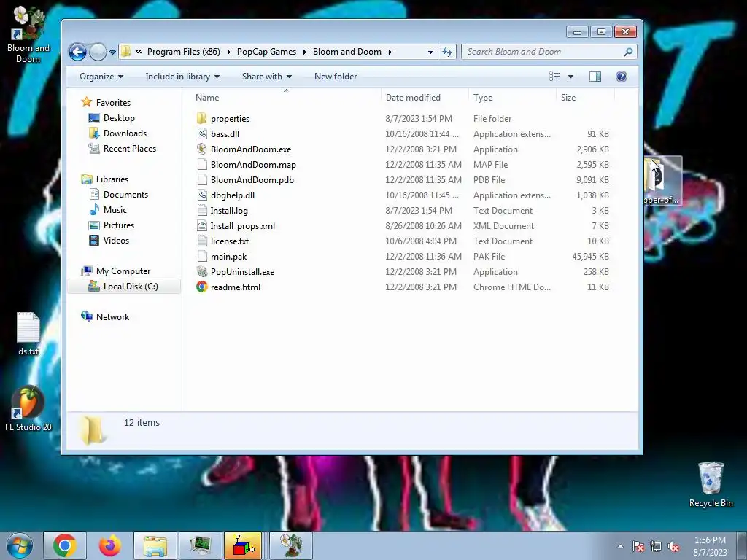Open the view options dropdown arrow
Viewport: 747px width, 560px height.
coord(570,76)
